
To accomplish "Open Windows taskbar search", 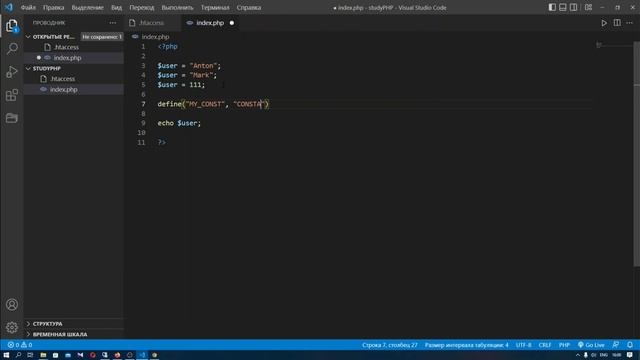I will (18, 355).
